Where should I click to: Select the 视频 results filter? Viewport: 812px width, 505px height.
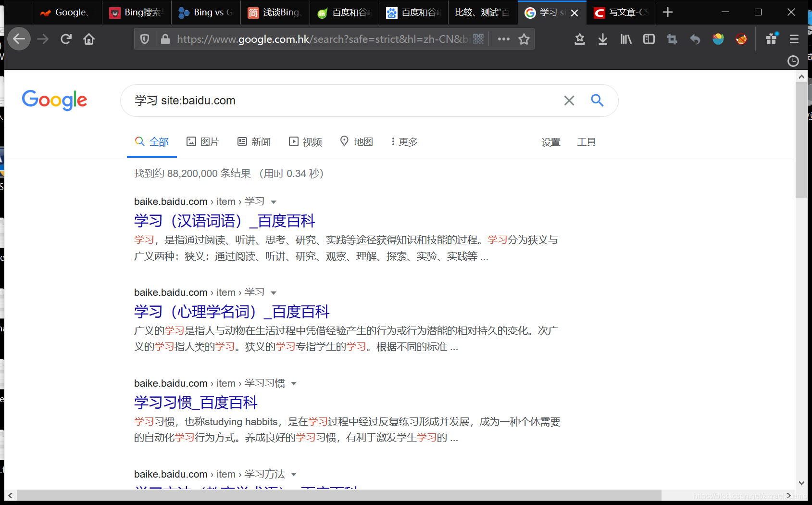(x=305, y=142)
